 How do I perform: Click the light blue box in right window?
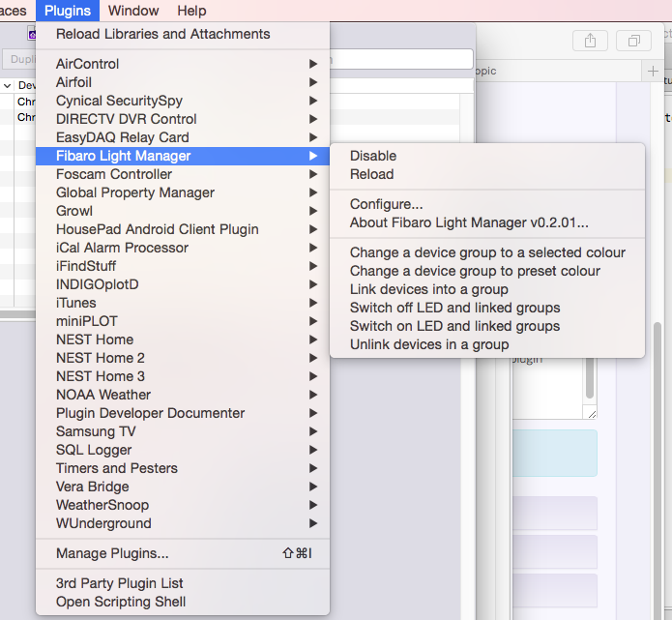tap(555, 454)
